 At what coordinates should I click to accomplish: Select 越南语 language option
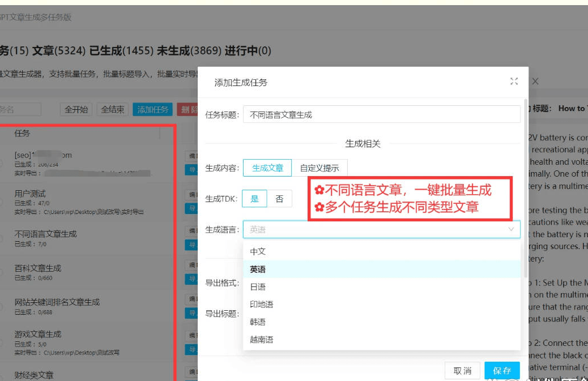[x=262, y=340]
